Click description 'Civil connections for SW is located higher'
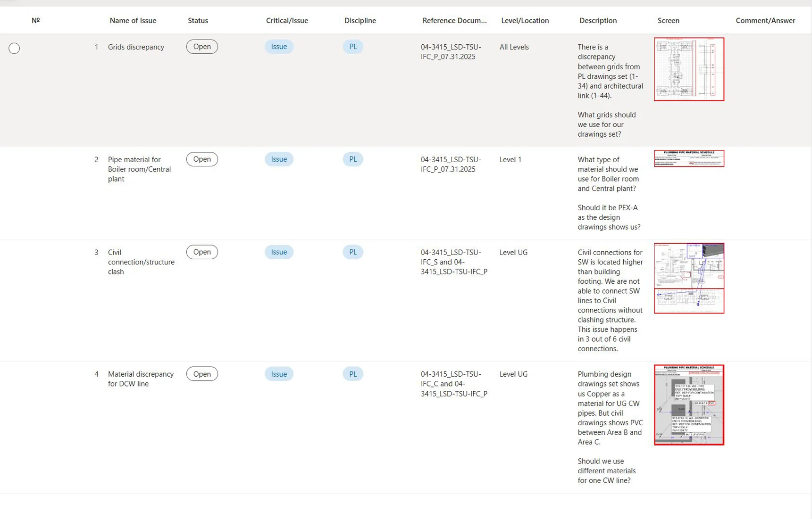The height and width of the screenshot is (519, 812). [610, 301]
